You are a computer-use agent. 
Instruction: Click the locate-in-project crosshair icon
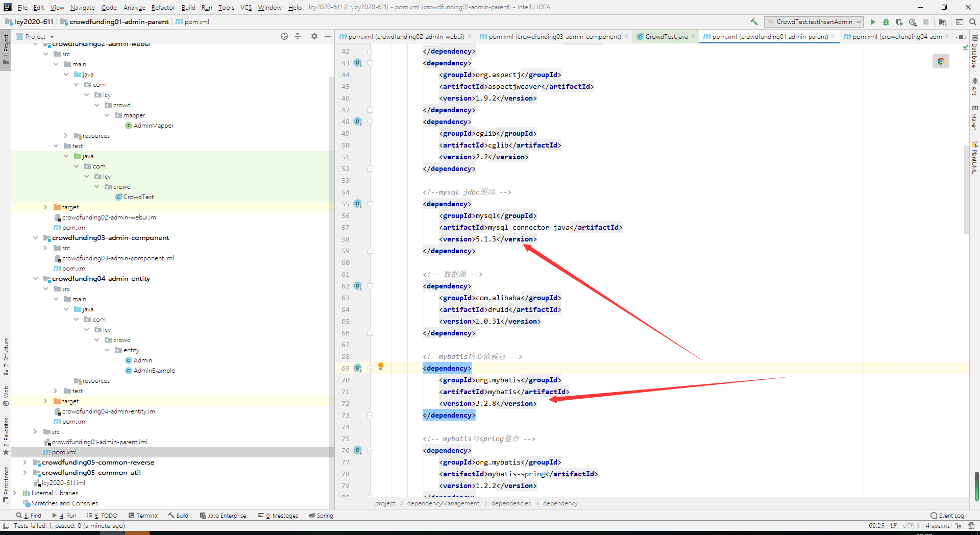click(284, 36)
